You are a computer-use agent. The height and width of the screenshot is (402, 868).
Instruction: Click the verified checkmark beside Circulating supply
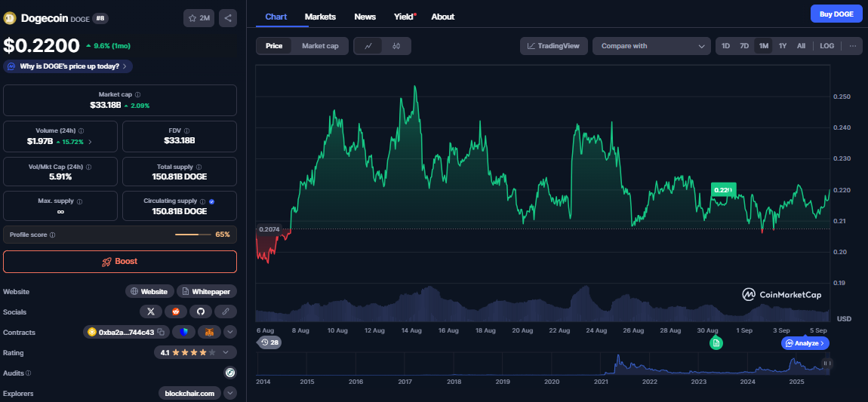click(211, 201)
